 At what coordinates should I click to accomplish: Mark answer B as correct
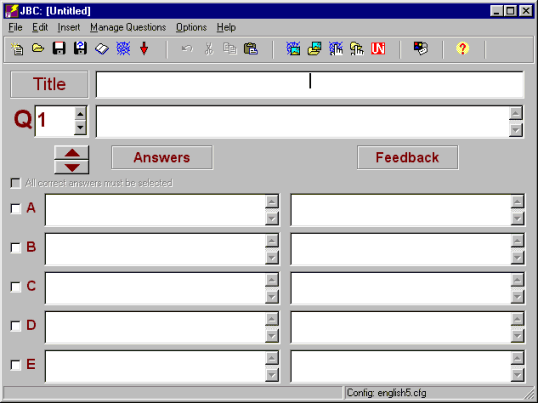tap(15, 247)
